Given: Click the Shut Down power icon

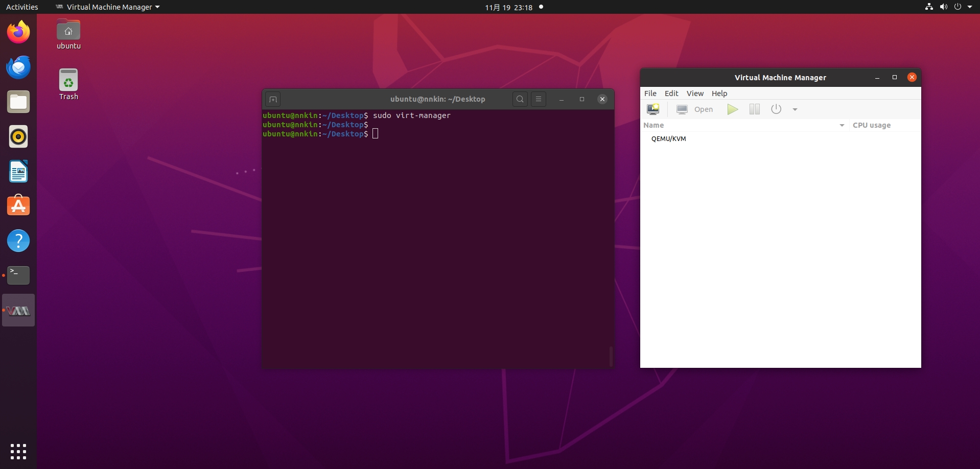Looking at the screenshot, I should point(776,109).
